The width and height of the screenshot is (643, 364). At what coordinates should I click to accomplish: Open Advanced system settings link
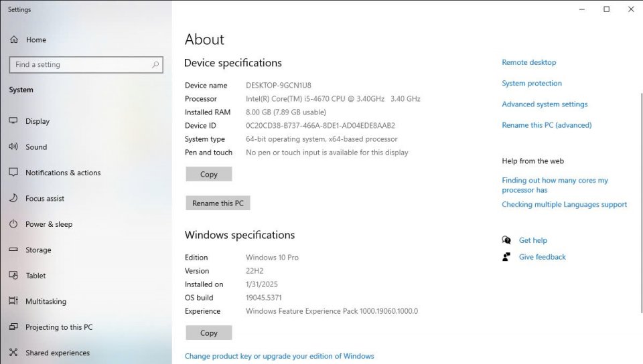pos(545,104)
